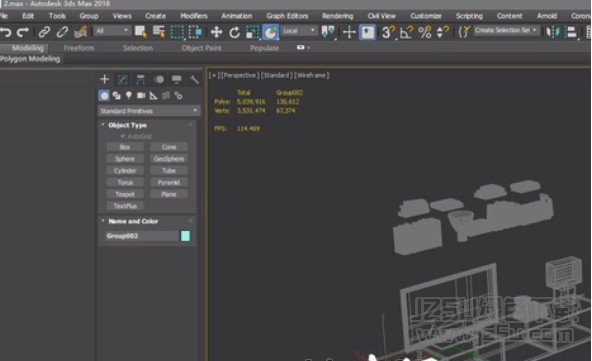Image resolution: width=592 pixels, height=361 pixels.
Task: Click the Teapot primitive button
Action: click(125, 194)
